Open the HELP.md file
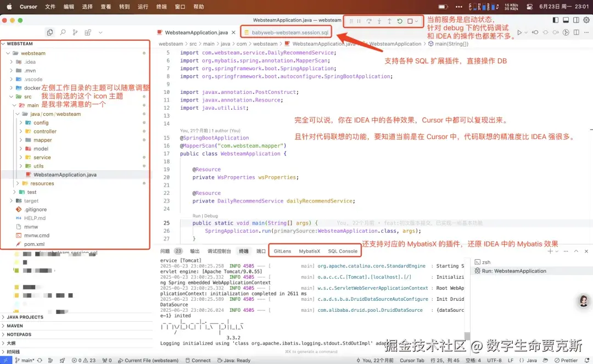593x364 pixels. pos(35,219)
